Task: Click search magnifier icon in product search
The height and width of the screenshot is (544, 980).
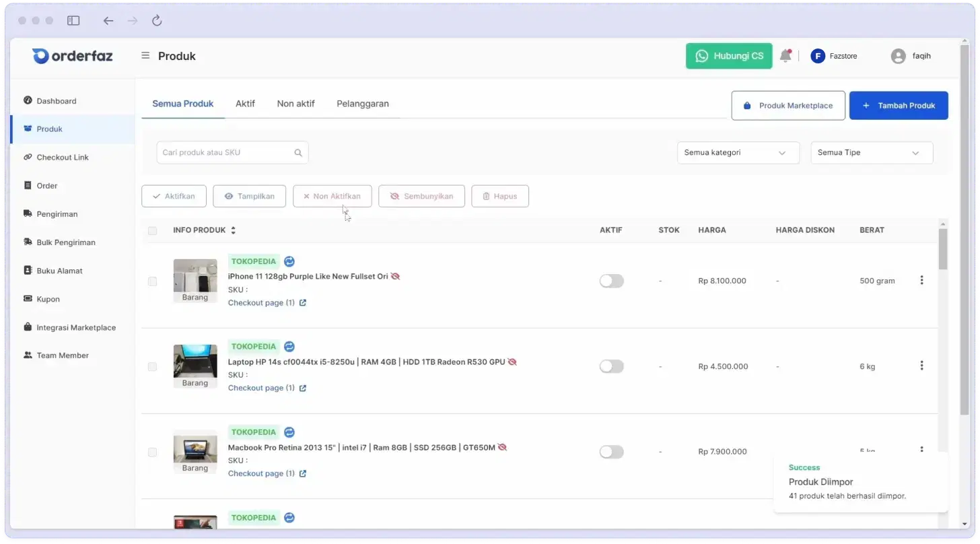Action: (x=298, y=153)
